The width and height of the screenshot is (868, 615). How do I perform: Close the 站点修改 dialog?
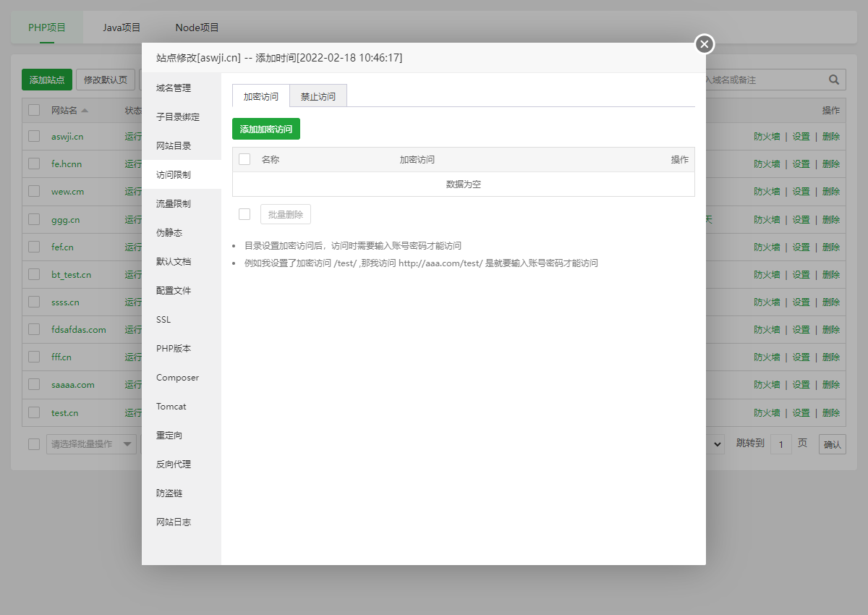(704, 44)
